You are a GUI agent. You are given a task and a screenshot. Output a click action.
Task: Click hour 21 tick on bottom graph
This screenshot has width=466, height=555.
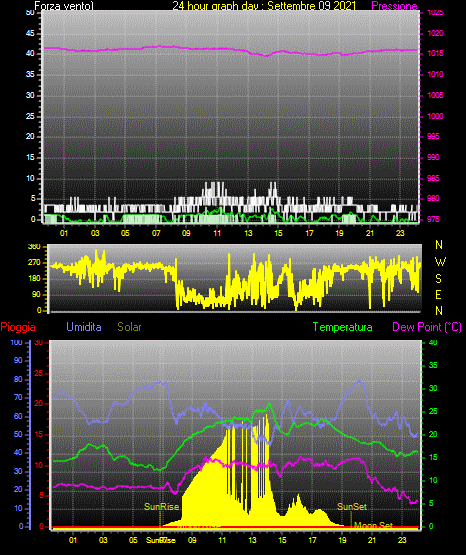click(372, 540)
